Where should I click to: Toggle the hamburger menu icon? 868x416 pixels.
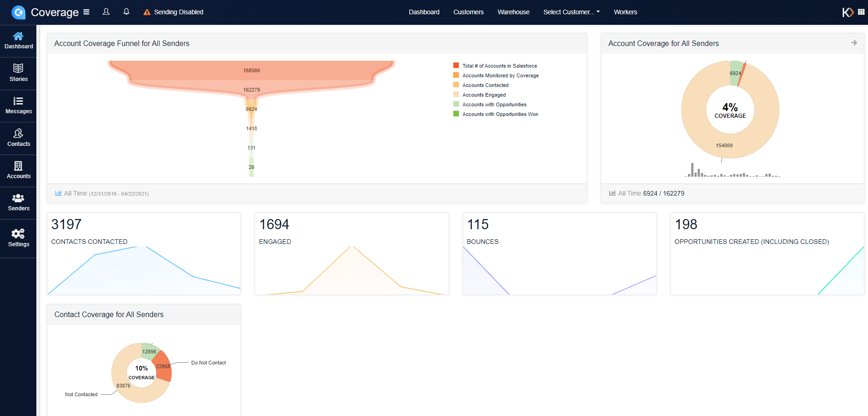(86, 12)
